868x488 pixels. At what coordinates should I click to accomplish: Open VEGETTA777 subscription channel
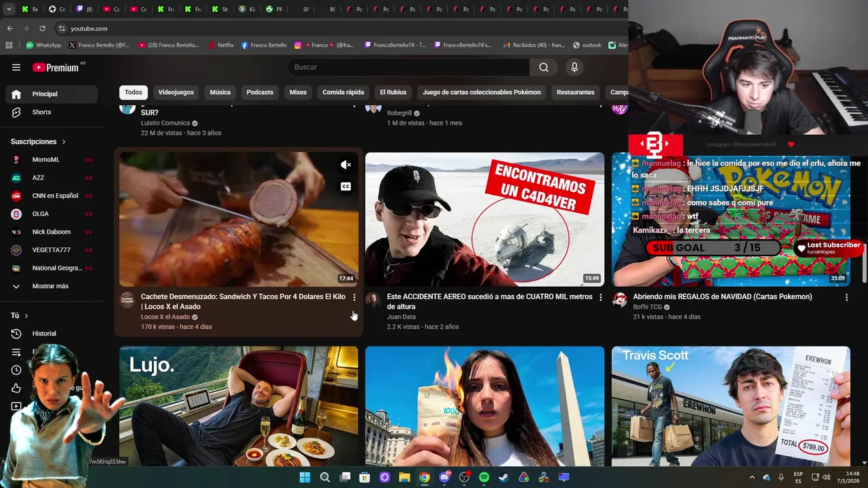tap(52, 250)
